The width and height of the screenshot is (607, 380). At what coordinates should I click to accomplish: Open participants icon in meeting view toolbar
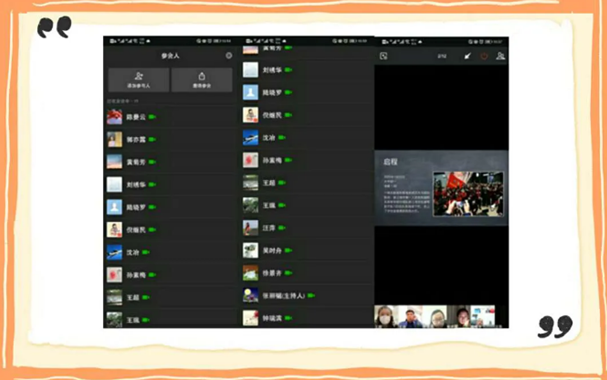[x=501, y=56]
